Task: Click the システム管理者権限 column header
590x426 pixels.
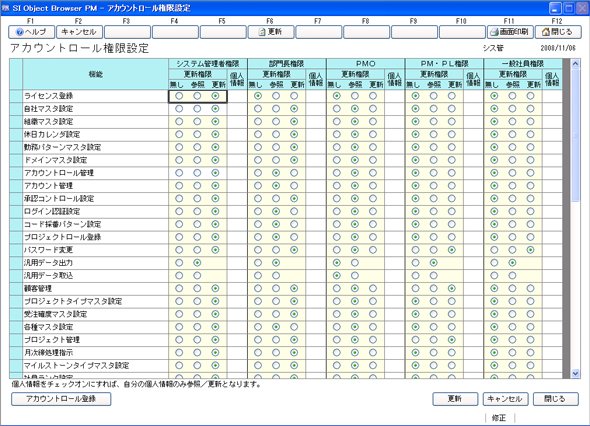Action: pyautogui.click(x=208, y=64)
